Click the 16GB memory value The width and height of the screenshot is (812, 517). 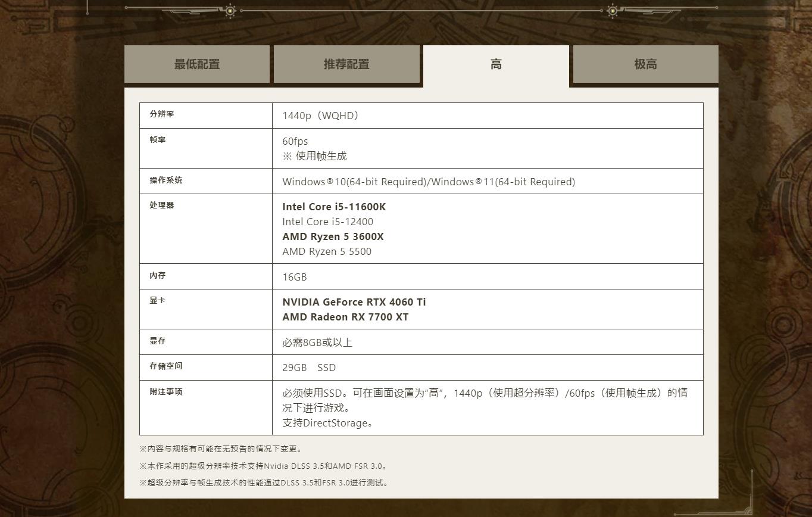(x=295, y=277)
